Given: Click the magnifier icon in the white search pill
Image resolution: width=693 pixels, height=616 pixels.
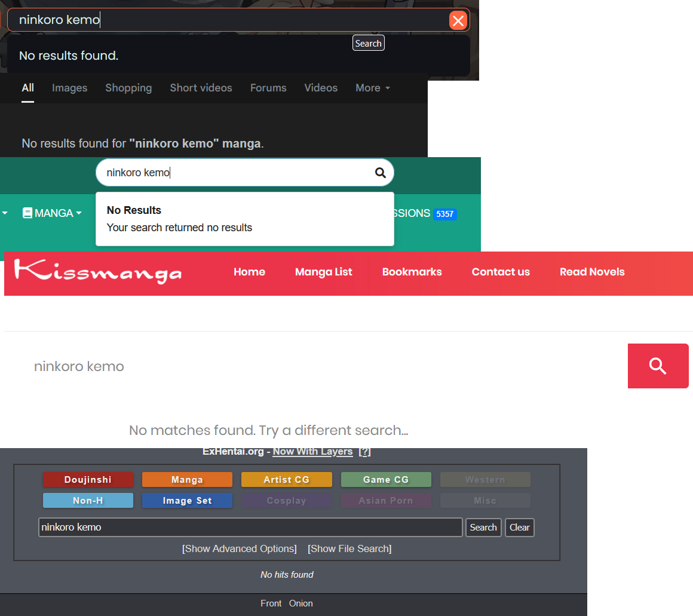Looking at the screenshot, I should (380, 173).
